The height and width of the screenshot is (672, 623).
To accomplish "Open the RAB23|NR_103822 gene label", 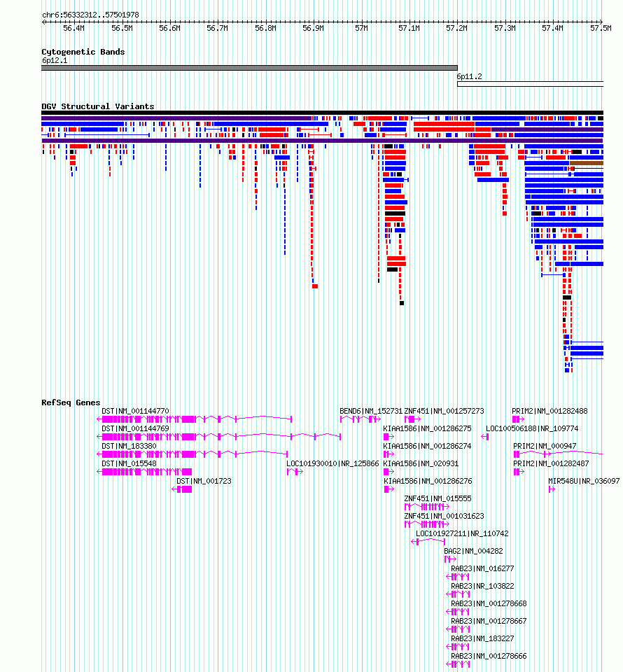I will click(x=482, y=587).
